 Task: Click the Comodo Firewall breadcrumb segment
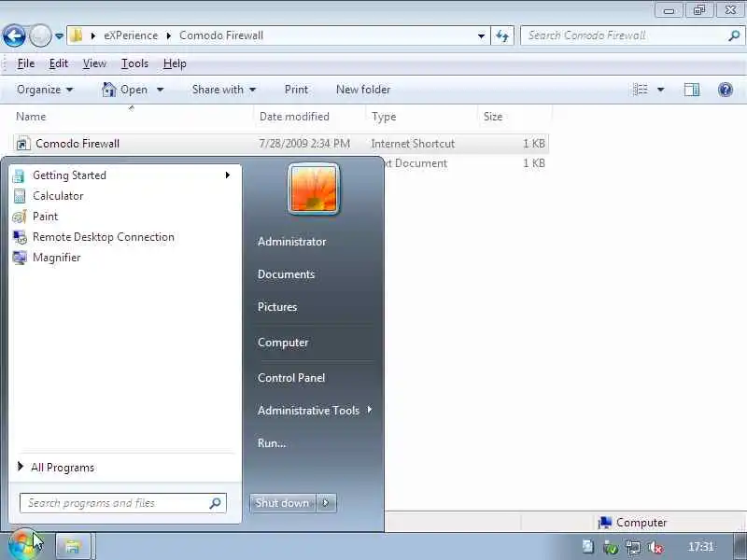click(x=221, y=35)
